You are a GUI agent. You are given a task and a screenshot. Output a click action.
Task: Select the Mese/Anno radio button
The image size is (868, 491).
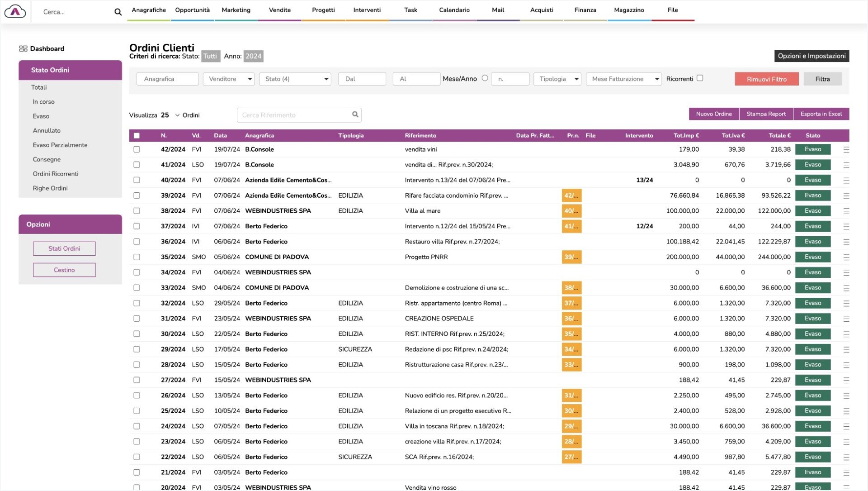point(485,78)
